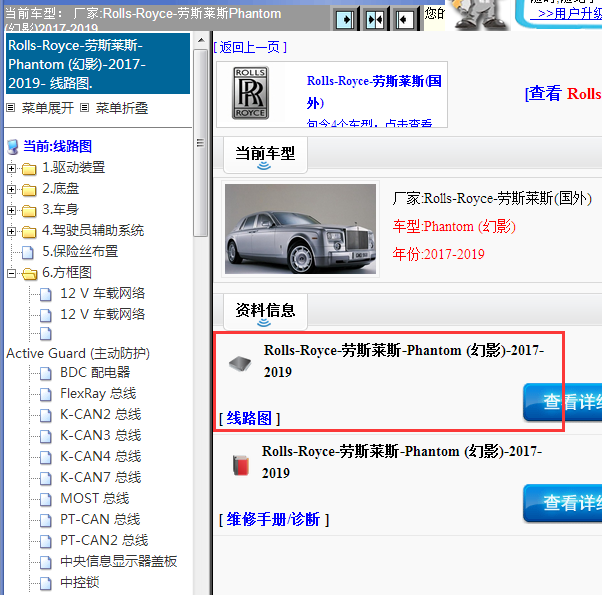Select first 12 V 车载网络 tree item
602x595 pixels.
(103, 293)
